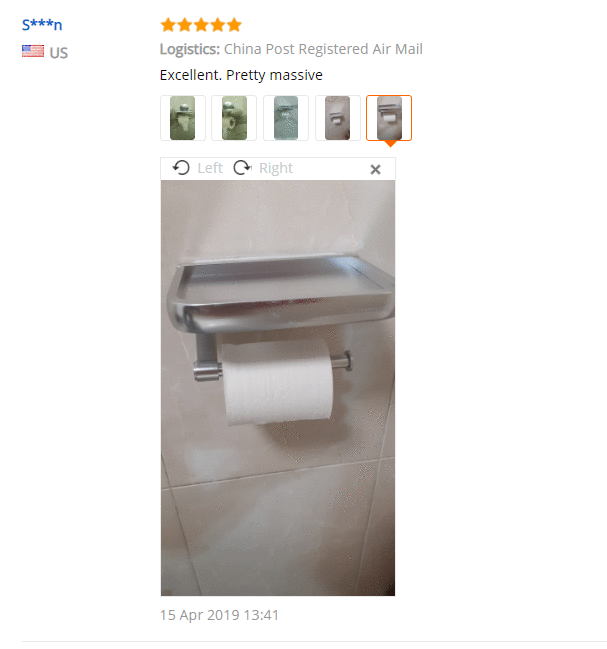Select the second review photo thumbnail
Screen dimensions: 607x649
click(234, 118)
